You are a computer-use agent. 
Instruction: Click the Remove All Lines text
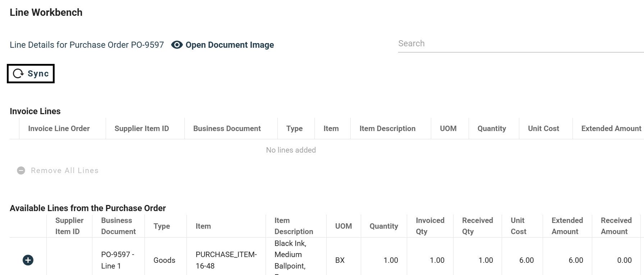pos(65,171)
